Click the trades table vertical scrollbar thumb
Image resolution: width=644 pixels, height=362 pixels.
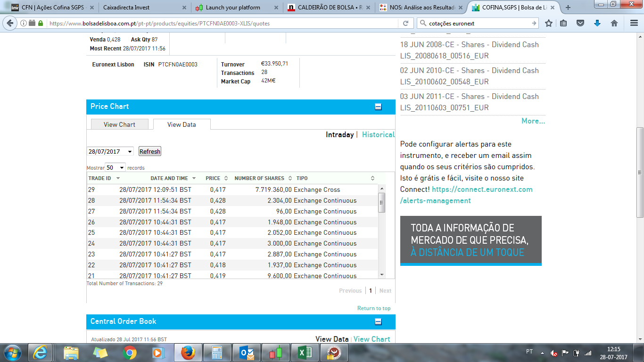382,203
